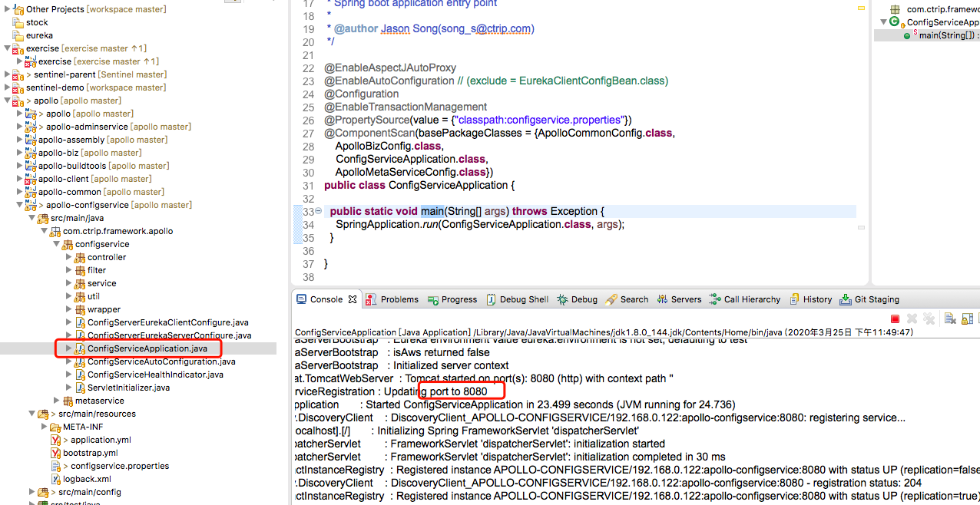Toggle Scroll Lock in the console toolbar
The image size is (980, 505).
[x=967, y=319]
